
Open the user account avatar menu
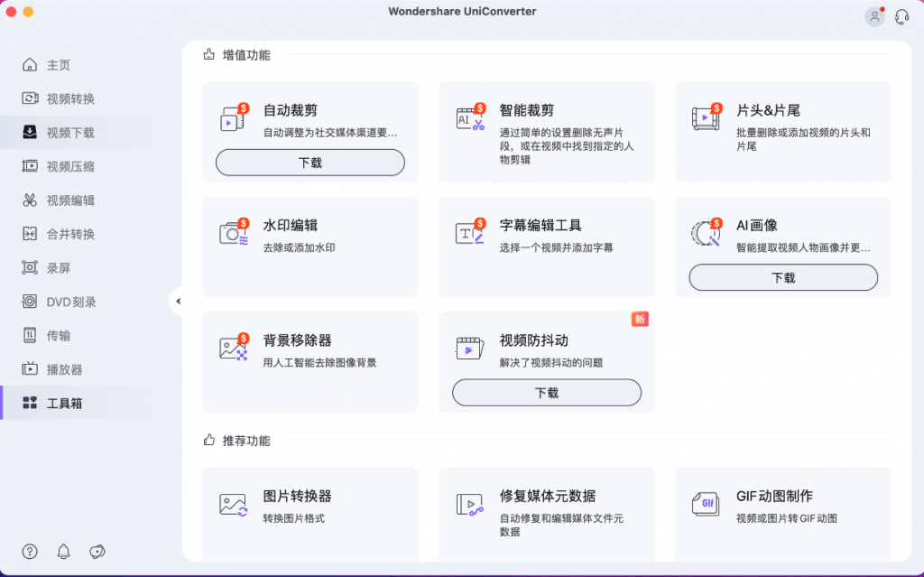[x=873, y=16]
